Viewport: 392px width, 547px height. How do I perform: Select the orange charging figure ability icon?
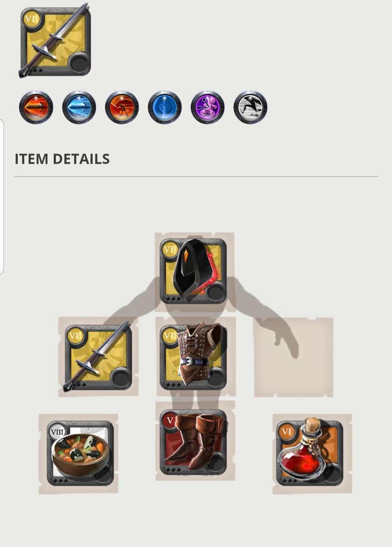point(122,108)
